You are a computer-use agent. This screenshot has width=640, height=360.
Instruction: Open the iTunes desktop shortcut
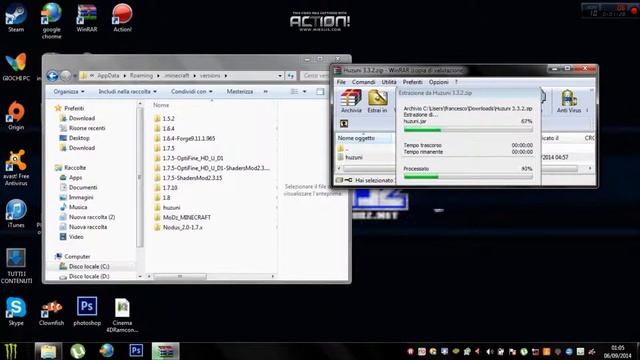(16, 213)
